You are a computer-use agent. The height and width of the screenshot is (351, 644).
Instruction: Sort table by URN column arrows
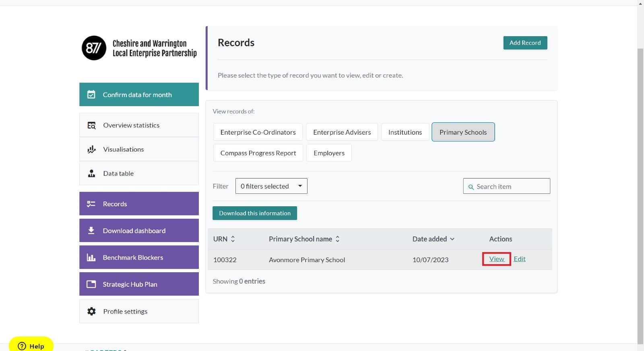(x=233, y=239)
